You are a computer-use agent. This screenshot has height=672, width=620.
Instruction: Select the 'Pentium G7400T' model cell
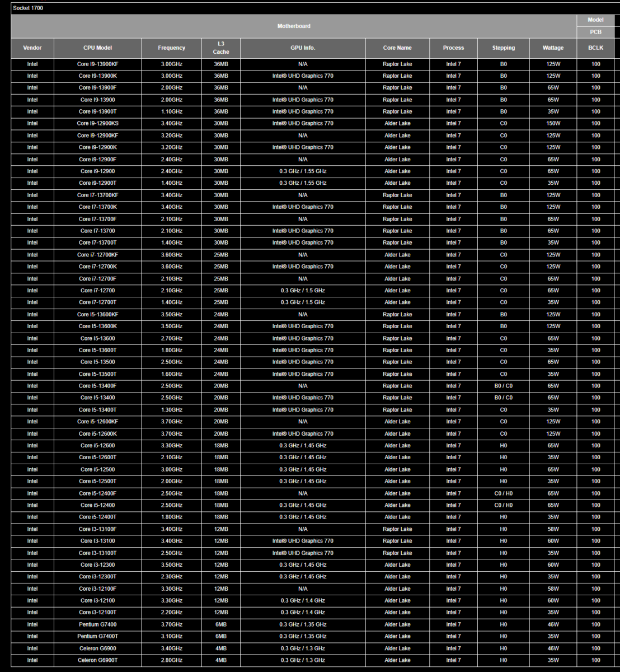[x=98, y=637]
